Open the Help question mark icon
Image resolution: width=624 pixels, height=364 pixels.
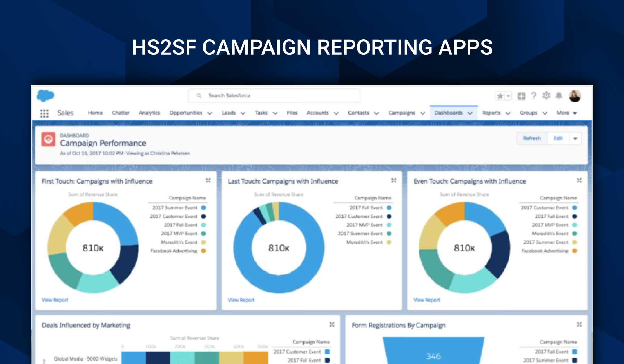[x=534, y=96]
